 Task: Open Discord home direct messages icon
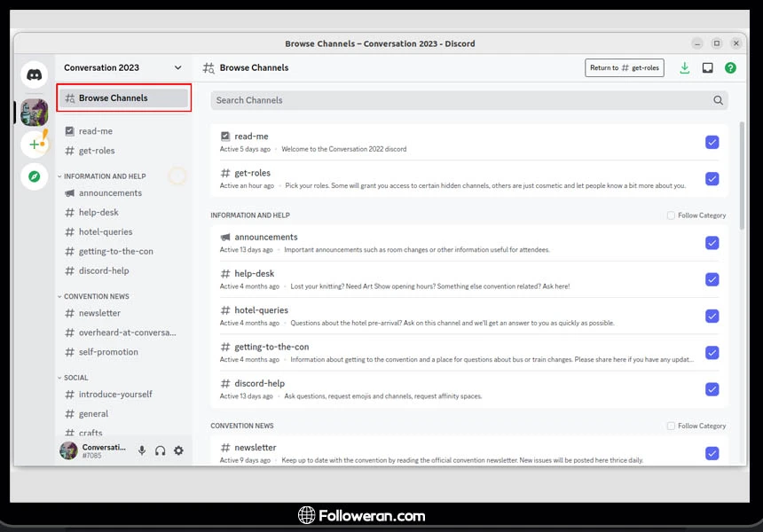[34, 74]
